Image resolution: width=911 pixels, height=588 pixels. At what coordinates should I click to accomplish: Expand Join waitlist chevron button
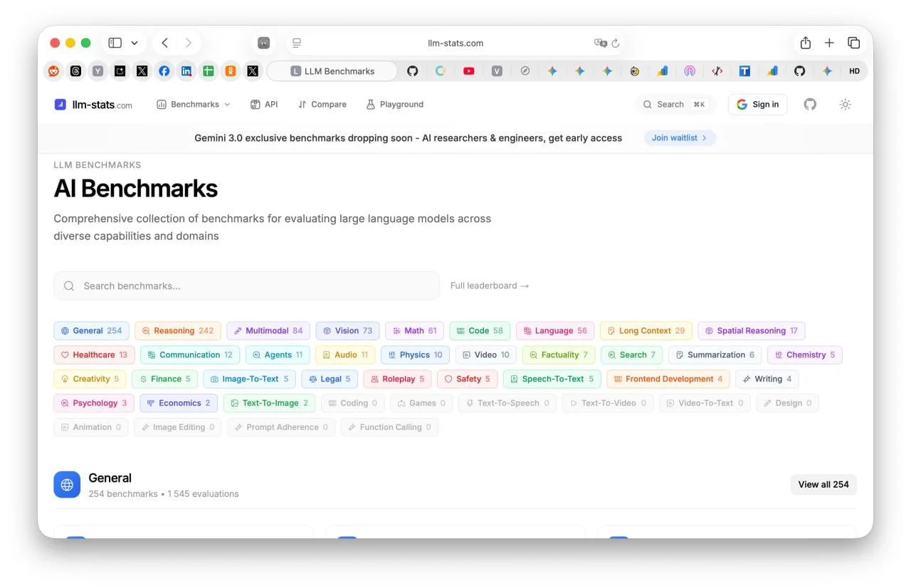pyautogui.click(x=680, y=138)
